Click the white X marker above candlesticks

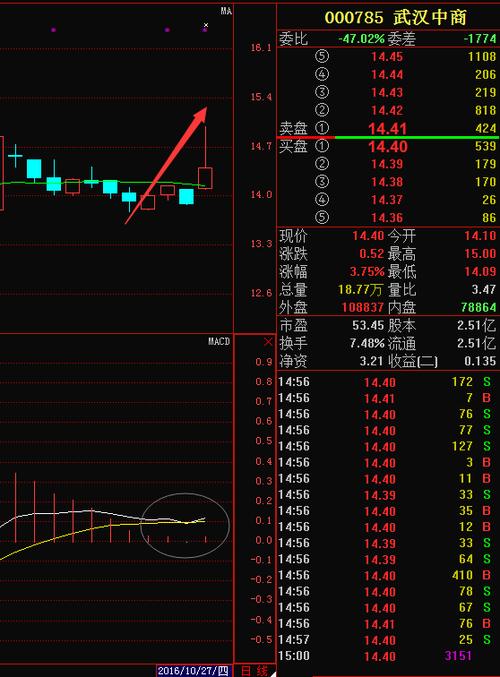click(206, 25)
